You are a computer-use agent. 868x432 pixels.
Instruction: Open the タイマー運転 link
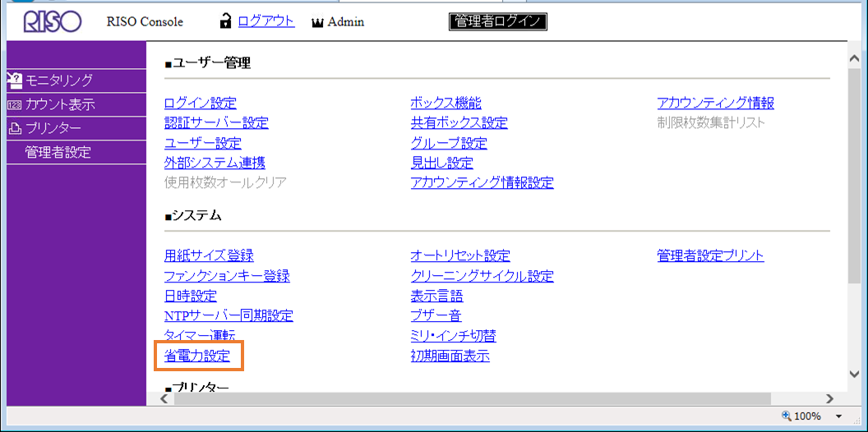[201, 335]
